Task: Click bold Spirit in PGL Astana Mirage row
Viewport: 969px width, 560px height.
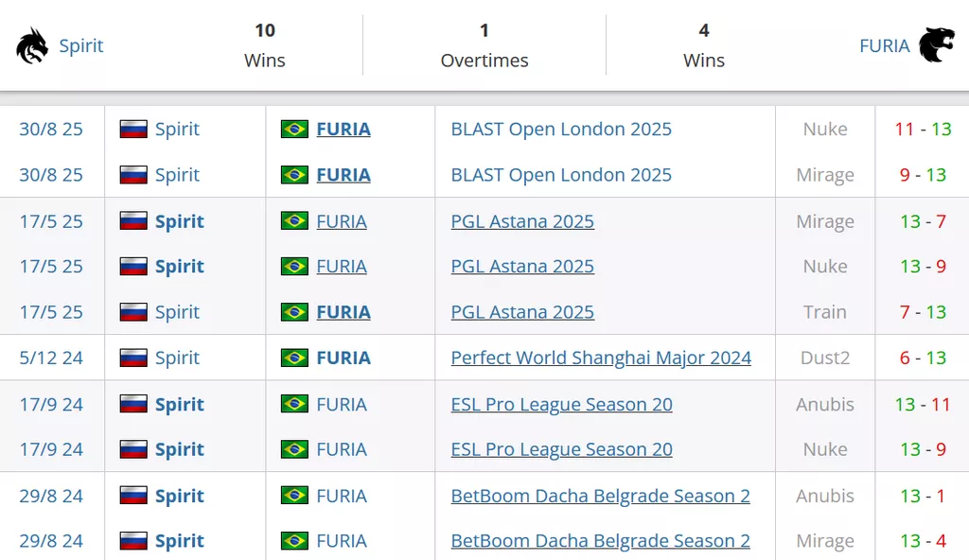Action: point(180,221)
